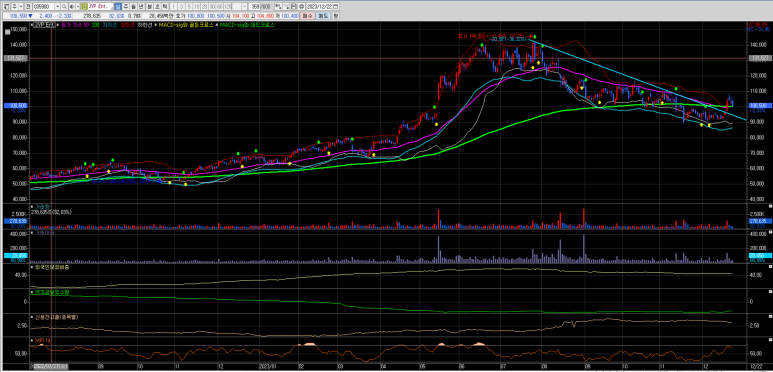This screenshot has height=372, width=773.
Task: Click the date field 2023/12/22
Action: (318, 6)
